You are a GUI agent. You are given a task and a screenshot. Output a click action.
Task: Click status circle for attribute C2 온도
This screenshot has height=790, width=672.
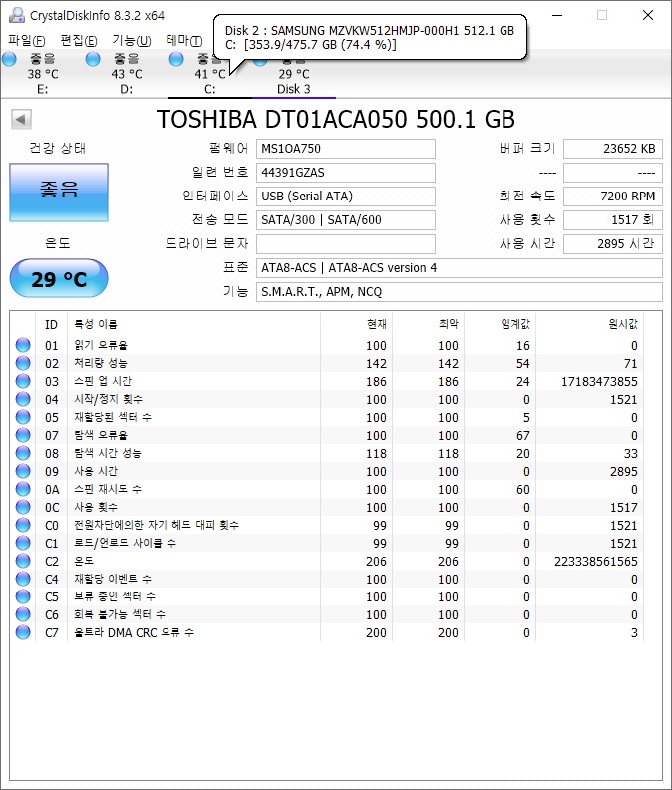click(x=23, y=561)
